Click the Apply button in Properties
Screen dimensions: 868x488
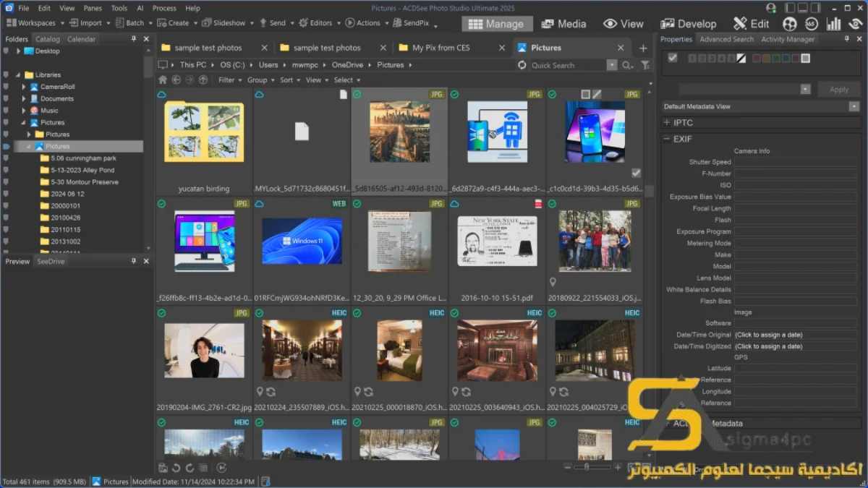click(839, 90)
